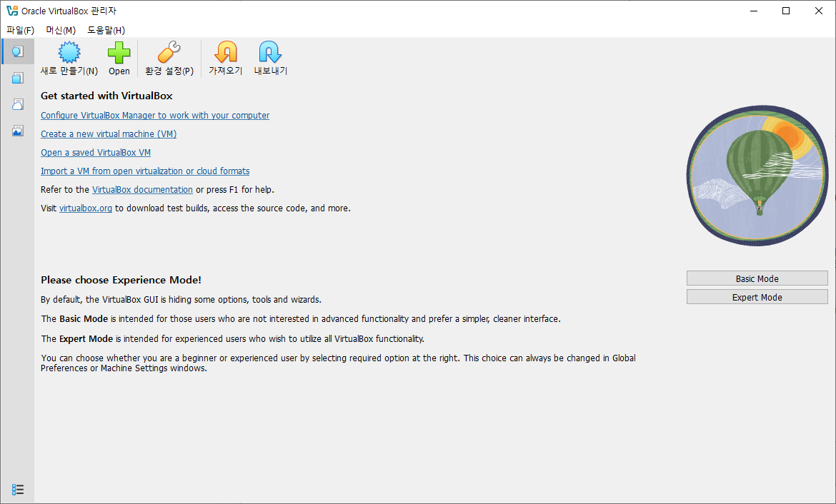Visit the virtualbox.org link
836x504 pixels.
pos(85,208)
